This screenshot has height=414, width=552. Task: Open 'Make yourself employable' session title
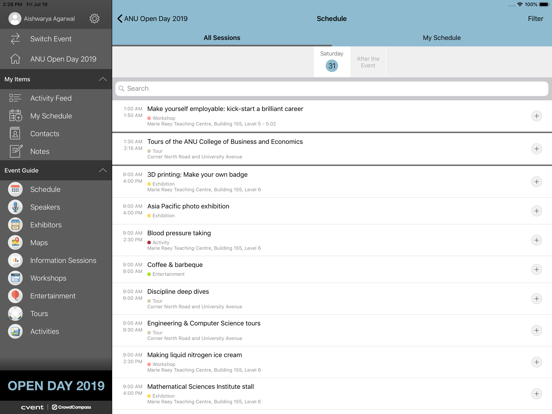[225, 109]
